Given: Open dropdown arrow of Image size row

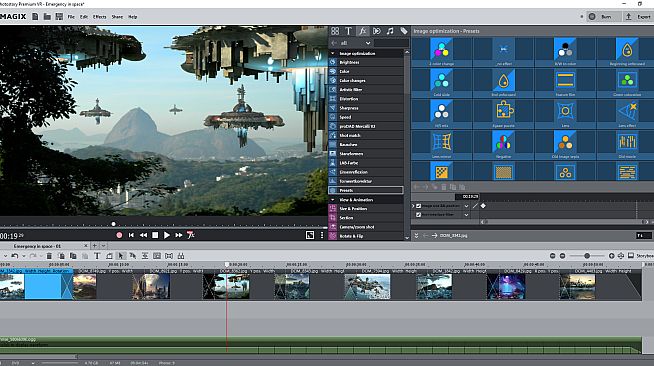Looking at the screenshot, I should point(466,206).
